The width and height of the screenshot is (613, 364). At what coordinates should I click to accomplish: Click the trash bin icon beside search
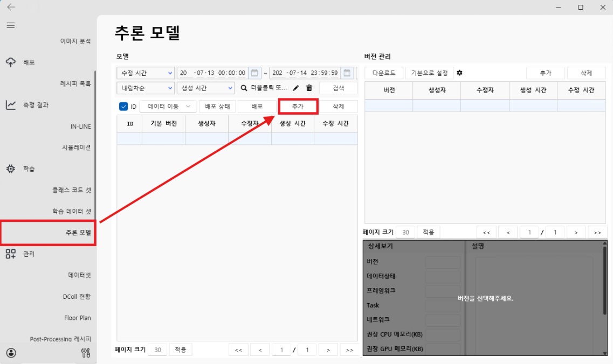point(309,88)
